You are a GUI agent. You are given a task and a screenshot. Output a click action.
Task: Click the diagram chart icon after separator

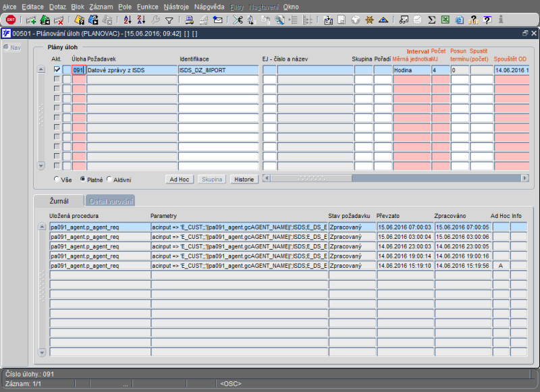tap(404, 20)
